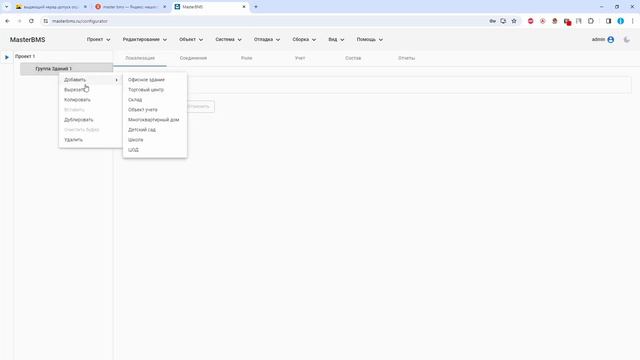Switch to the Локализация tab

(x=140, y=58)
